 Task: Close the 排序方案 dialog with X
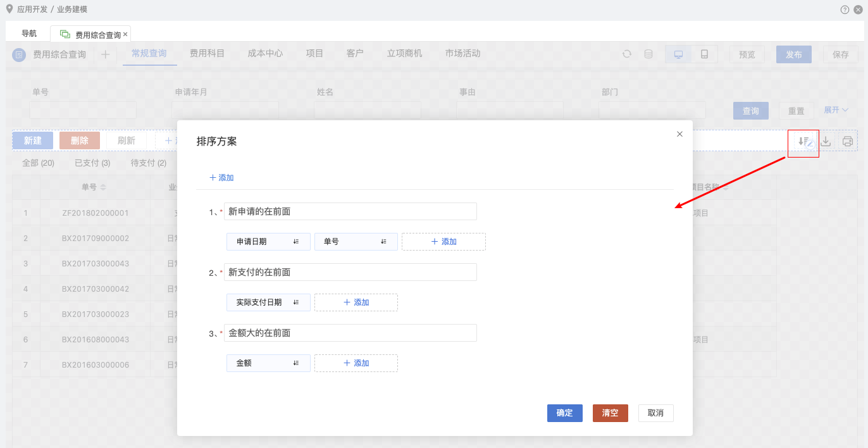click(680, 134)
